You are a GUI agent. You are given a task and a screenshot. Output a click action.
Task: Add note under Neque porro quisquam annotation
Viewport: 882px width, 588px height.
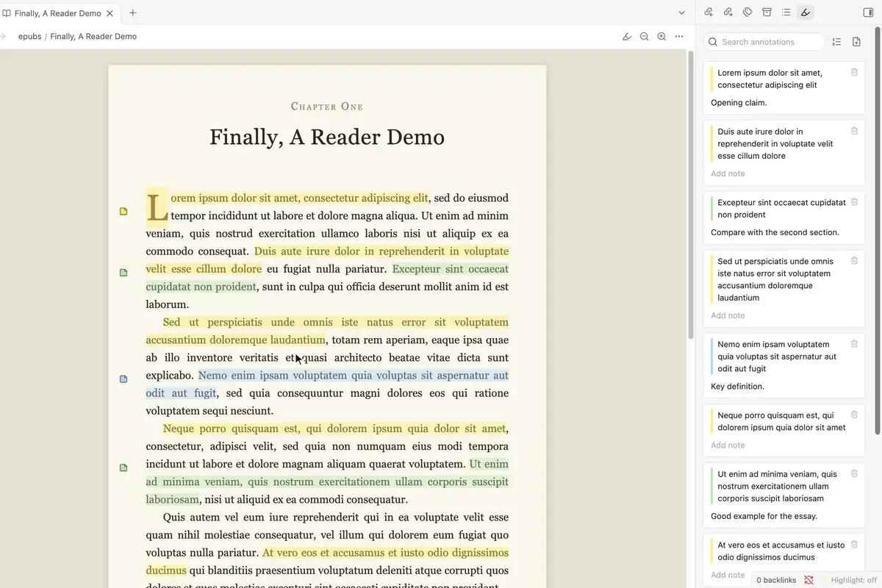click(x=728, y=445)
